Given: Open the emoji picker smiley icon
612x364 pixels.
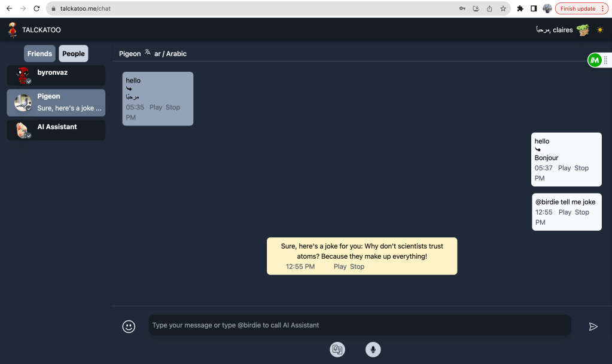Looking at the screenshot, I should click(x=129, y=326).
